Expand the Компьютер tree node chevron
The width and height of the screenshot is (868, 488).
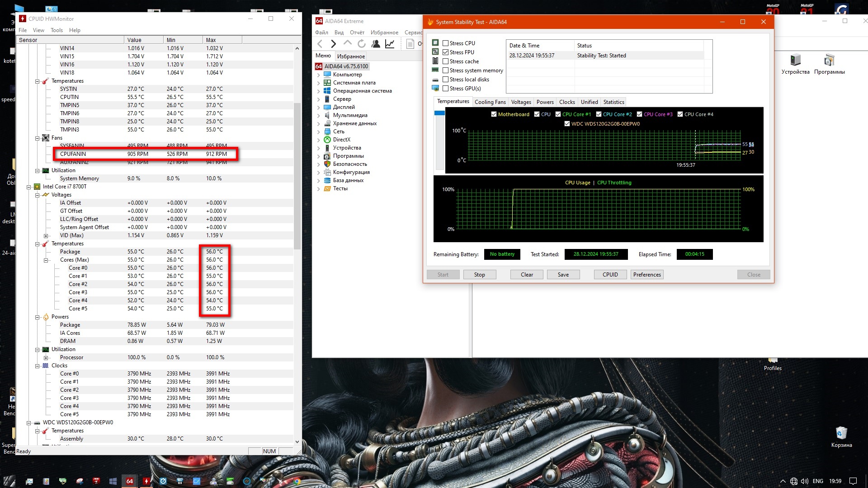(x=318, y=75)
